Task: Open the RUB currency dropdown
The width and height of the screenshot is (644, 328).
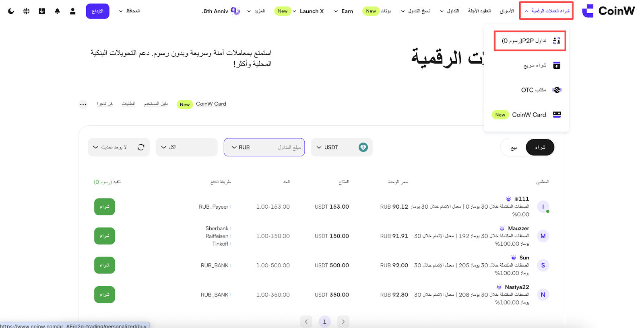Action: [241, 148]
